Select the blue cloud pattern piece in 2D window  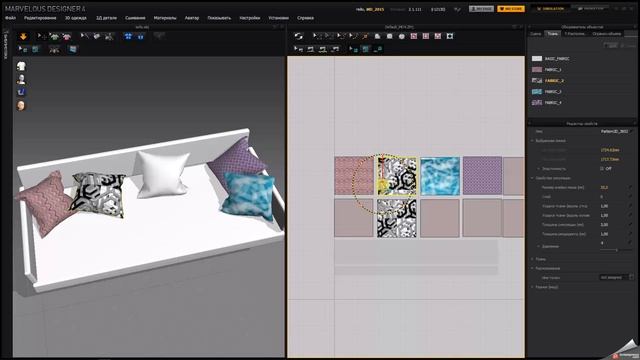pos(440,176)
